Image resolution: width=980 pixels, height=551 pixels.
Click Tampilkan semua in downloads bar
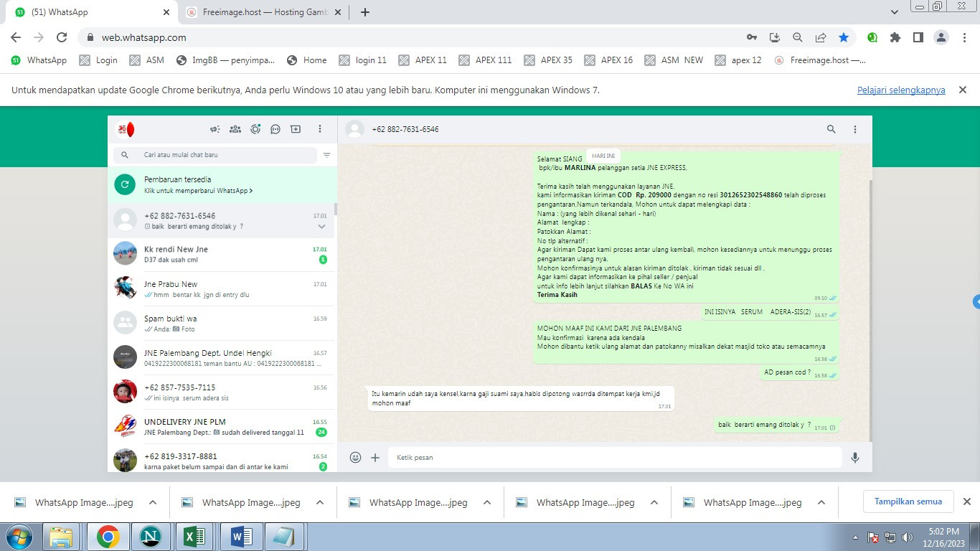(x=908, y=501)
